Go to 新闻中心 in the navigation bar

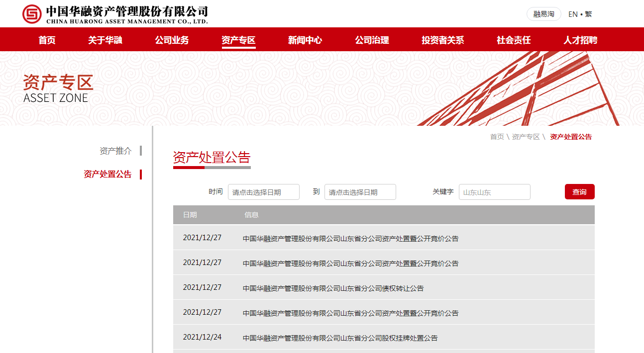point(305,40)
